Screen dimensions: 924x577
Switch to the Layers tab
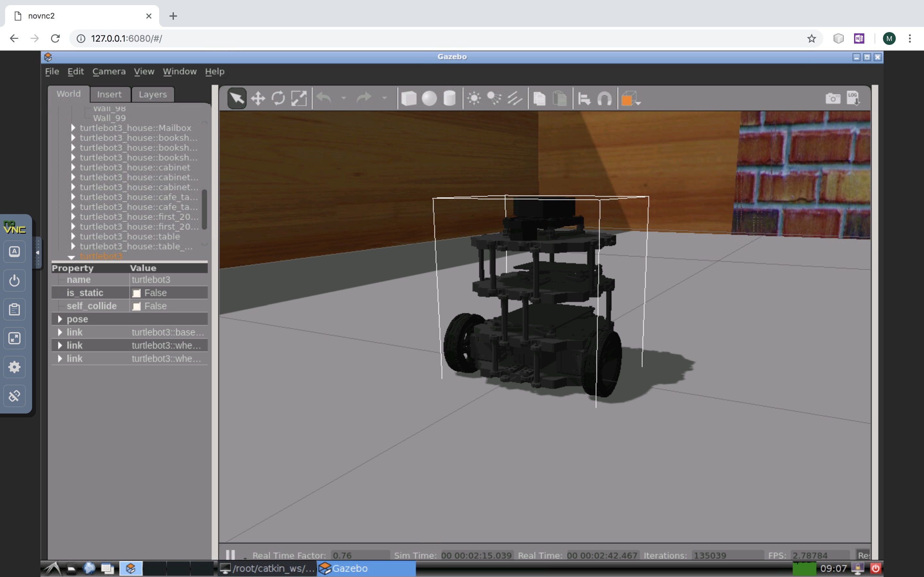pos(153,94)
